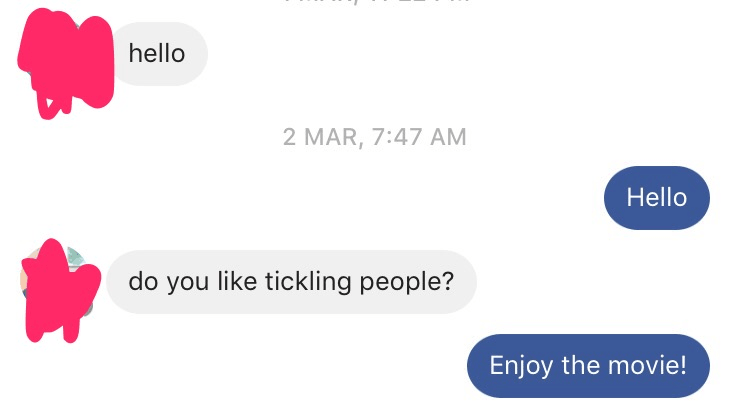Tap the "2 MAR, 7:47 AM" timestamp
Screen dimensions: 750x403
point(374,137)
